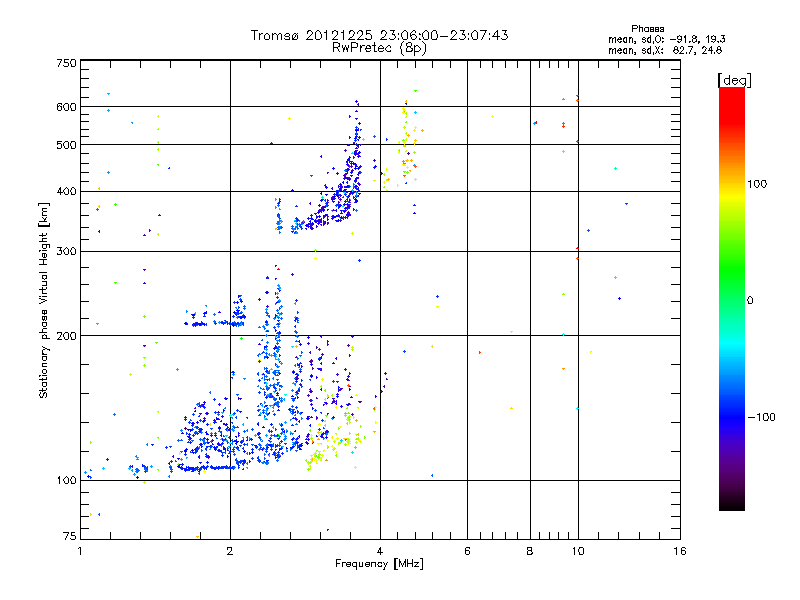Click the x-axis tick label '16'

(680, 551)
